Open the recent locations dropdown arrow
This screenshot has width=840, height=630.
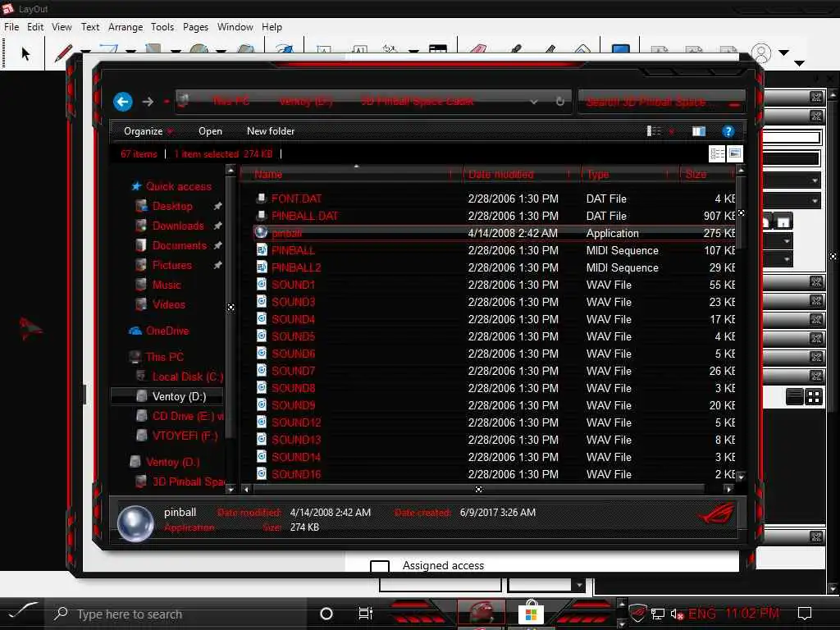coord(167,101)
